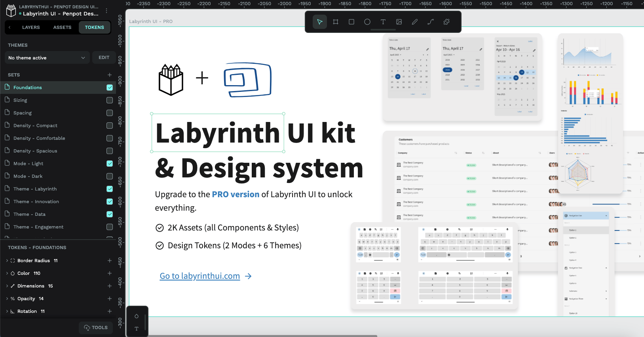Select the Mode - Light token set
The height and width of the screenshot is (337, 644).
tap(58, 164)
